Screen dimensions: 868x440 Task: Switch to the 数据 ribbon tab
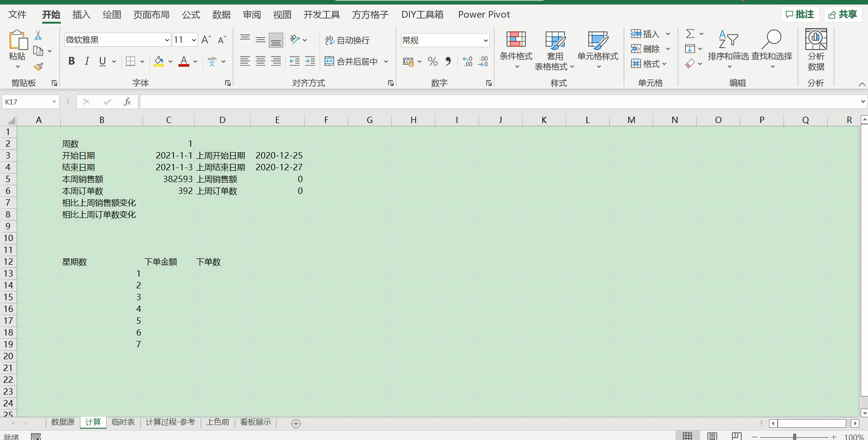click(221, 15)
